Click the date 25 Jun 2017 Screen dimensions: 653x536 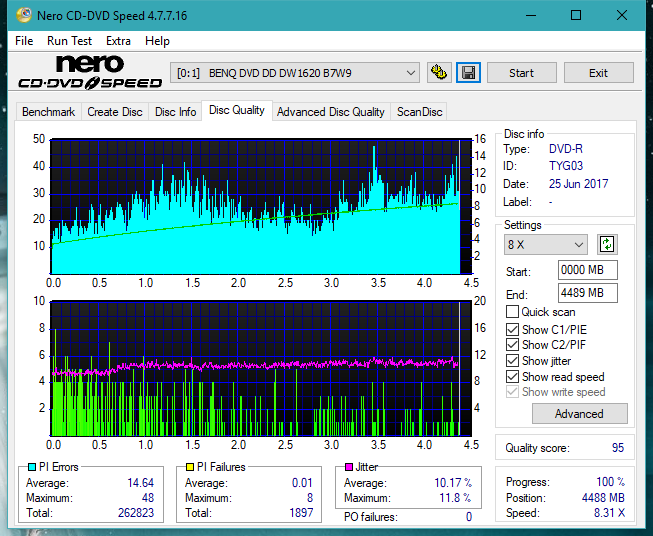pos(578,184)
